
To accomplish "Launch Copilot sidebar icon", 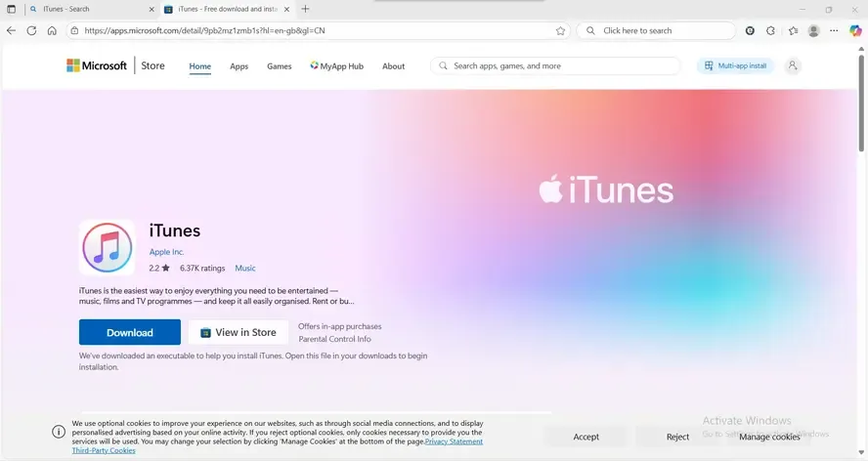I will tap(855, 30).
